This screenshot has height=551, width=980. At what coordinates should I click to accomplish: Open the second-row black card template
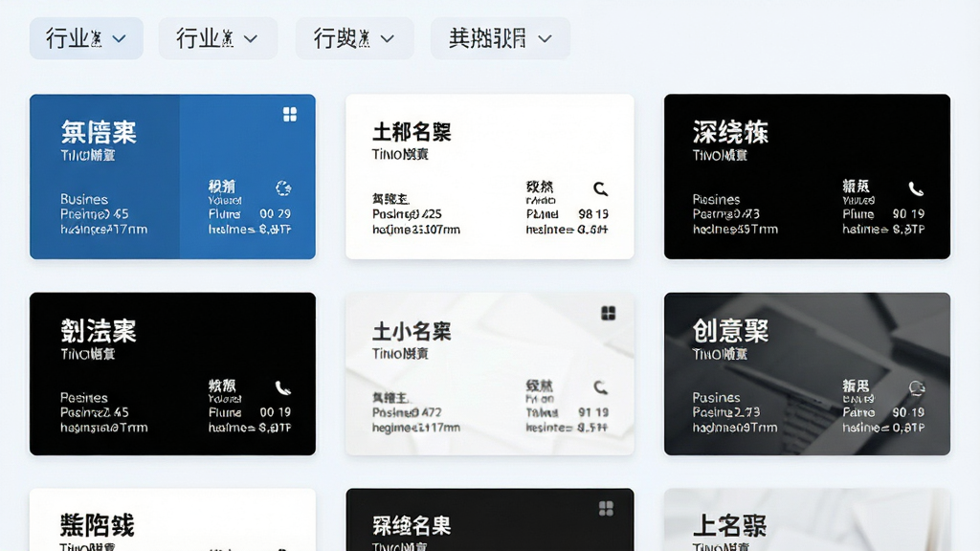pyautogui.click(x=172, y=374)
